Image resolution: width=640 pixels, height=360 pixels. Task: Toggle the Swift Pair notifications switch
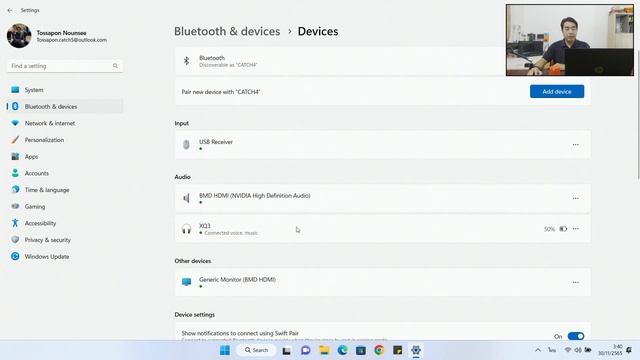coord(576,336)
